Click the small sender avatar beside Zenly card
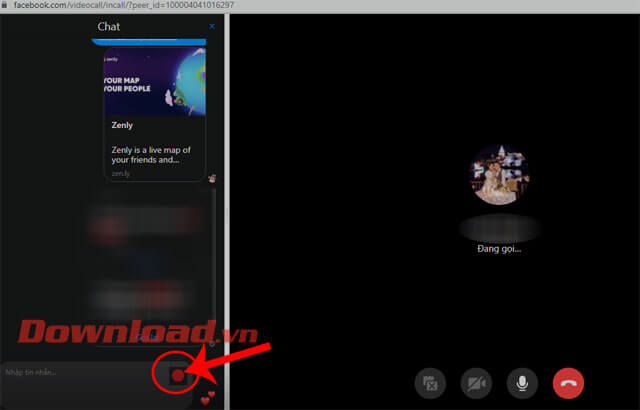Image resolution: width=640 pixels, height=410 pixels. click(x=212, y=178)
